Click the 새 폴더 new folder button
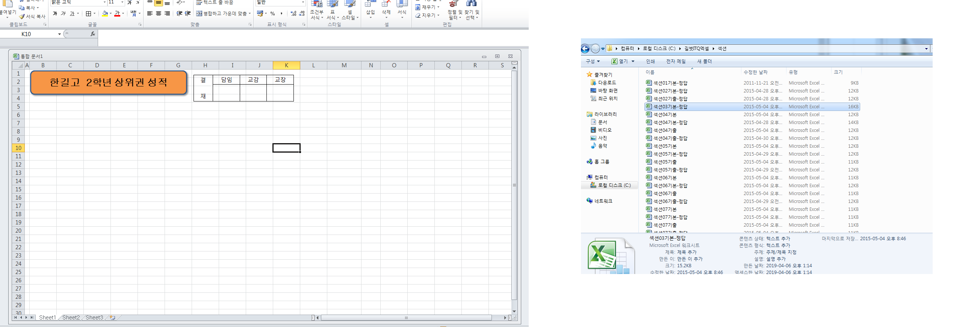 [x=704, y=61]
